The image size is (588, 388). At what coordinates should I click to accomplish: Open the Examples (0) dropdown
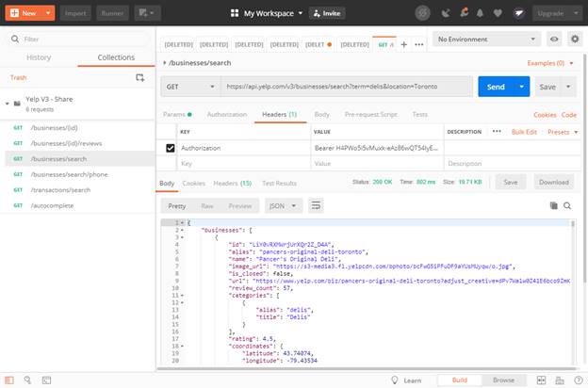pyautogui.click(x=550, y=63)
